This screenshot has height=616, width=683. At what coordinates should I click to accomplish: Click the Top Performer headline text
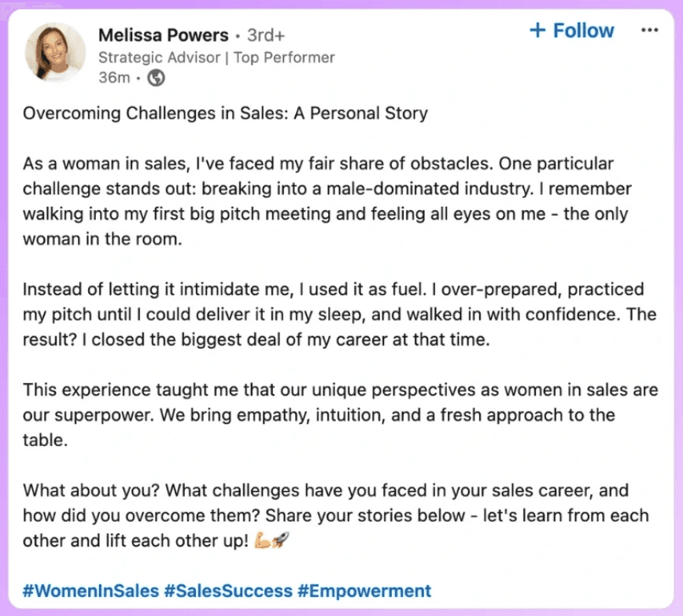tap(284, 57)
